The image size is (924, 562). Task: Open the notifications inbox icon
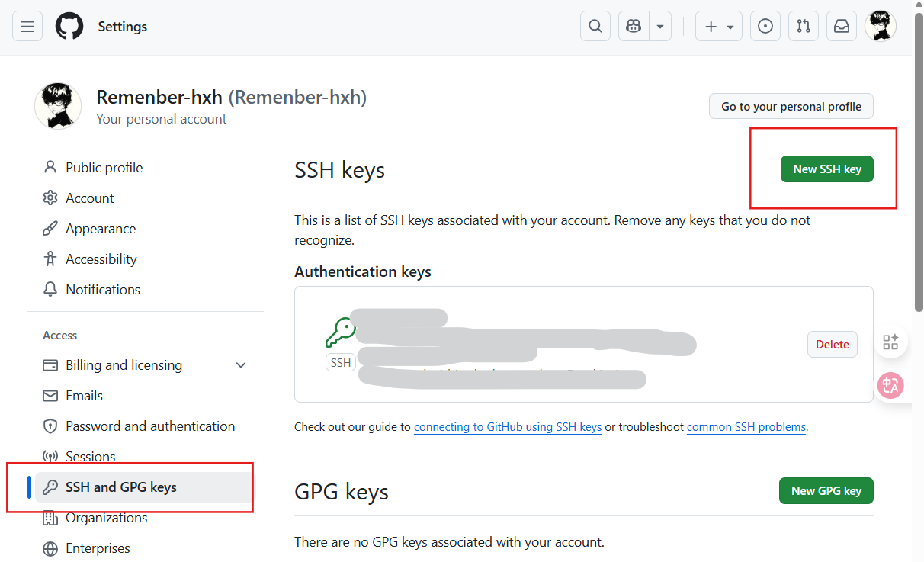(841, 26)
